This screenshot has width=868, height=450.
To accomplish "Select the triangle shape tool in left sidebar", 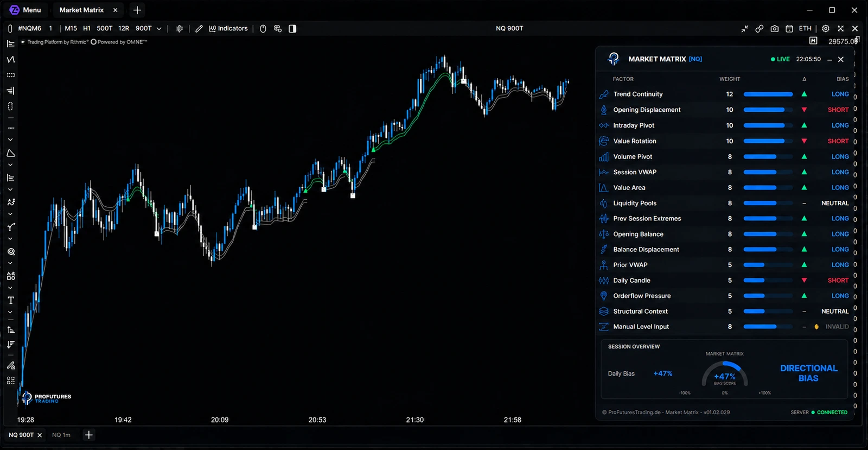I will (10, 154).
